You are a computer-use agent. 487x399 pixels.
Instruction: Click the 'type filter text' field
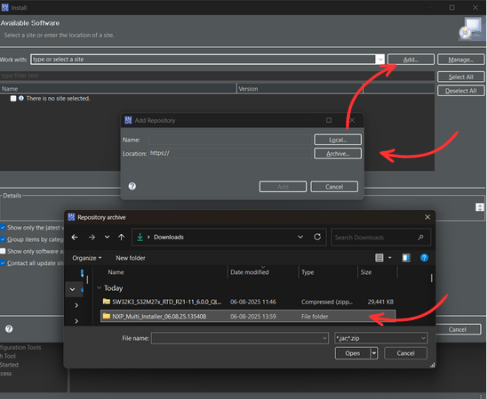pos(217,76)
